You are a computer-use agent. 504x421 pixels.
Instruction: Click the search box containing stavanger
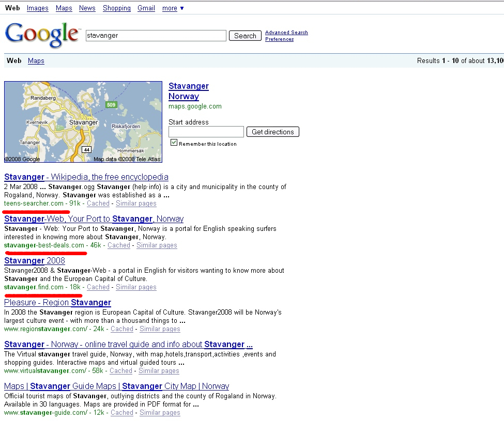pos(156,35)
